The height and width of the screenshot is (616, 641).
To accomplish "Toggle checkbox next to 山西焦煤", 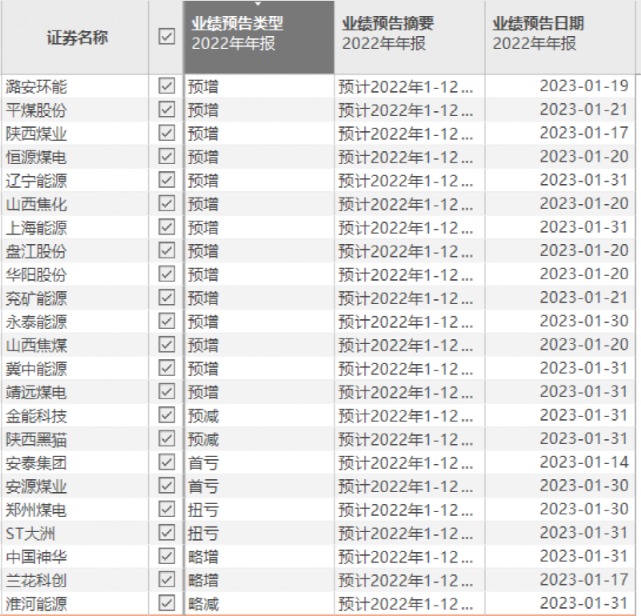I will pos(166,345).
